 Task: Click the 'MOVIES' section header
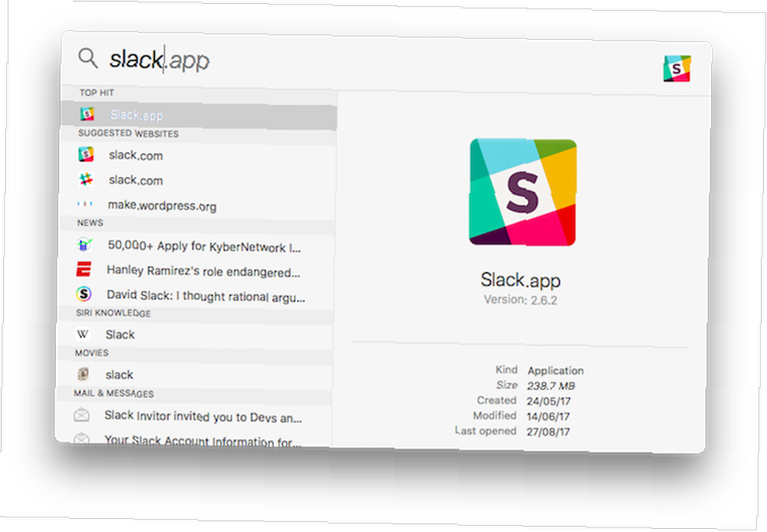tap(91, 353)
